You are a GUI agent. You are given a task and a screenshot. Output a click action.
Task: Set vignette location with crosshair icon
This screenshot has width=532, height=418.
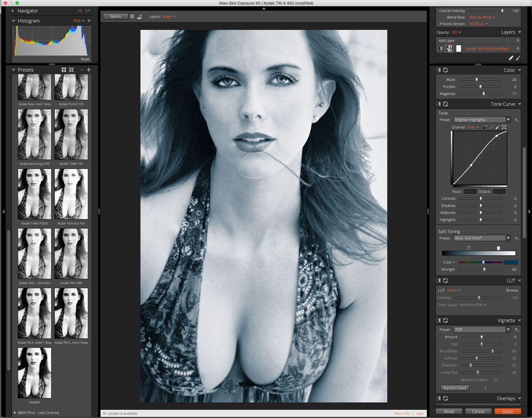pyautogui.click(x=495, y=380)
